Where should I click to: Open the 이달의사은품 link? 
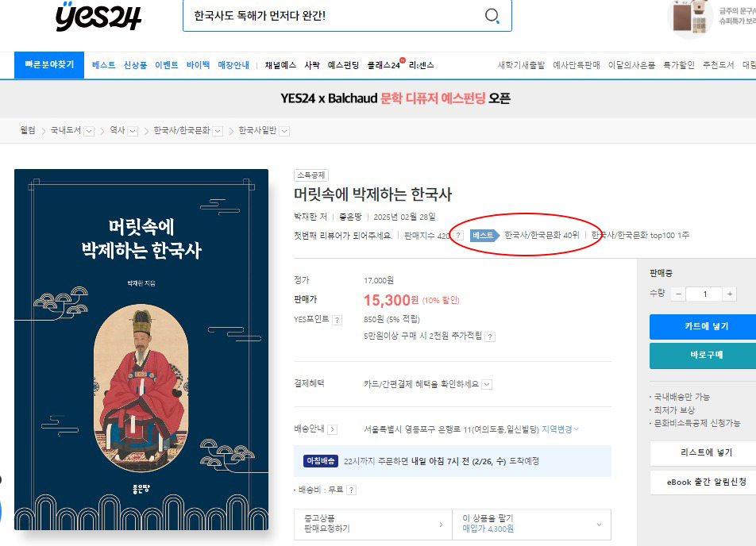pyautogui.click(x=631, y=65)
